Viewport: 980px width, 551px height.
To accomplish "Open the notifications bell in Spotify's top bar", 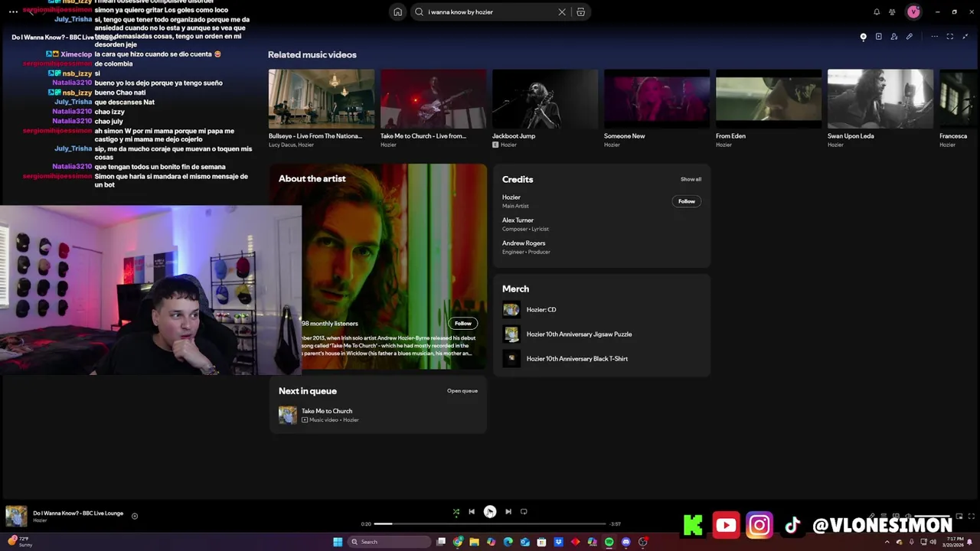I will [x=877, y=12].
